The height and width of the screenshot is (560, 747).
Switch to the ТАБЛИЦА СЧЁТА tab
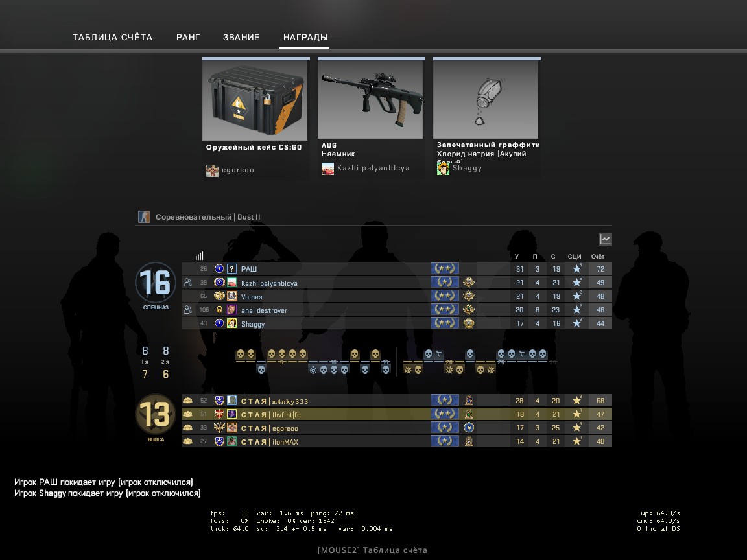(x=112, y=37)
